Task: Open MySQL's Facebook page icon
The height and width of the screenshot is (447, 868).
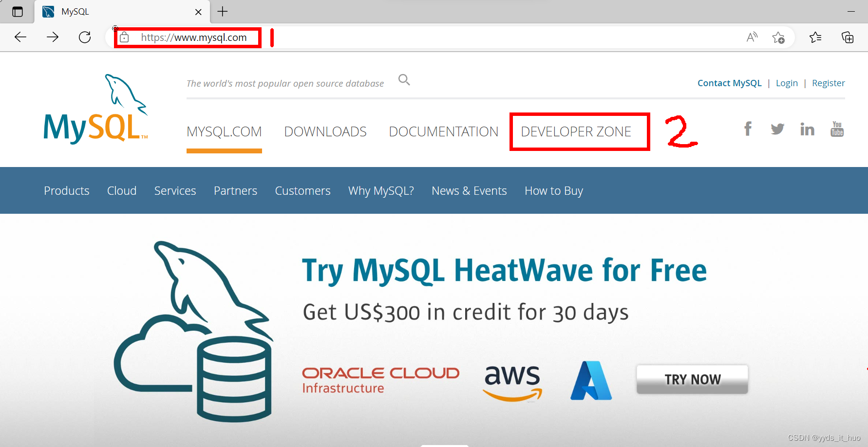Action: [748, 129]
